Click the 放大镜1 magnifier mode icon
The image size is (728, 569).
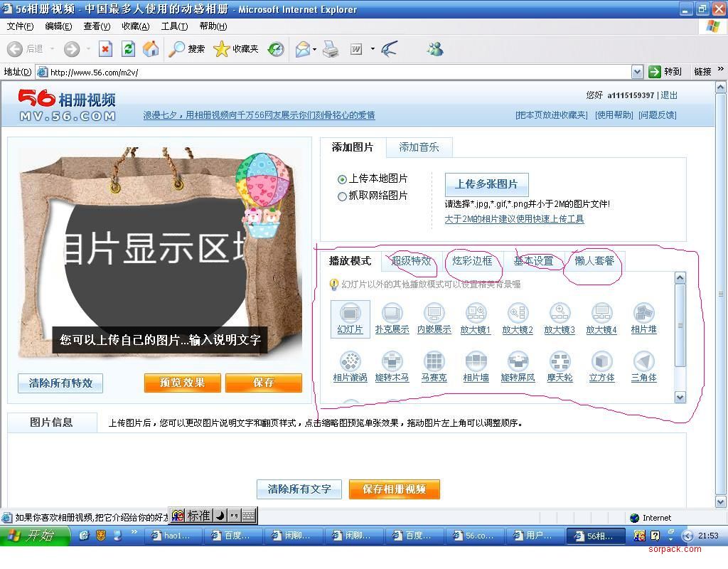[476, 313]
